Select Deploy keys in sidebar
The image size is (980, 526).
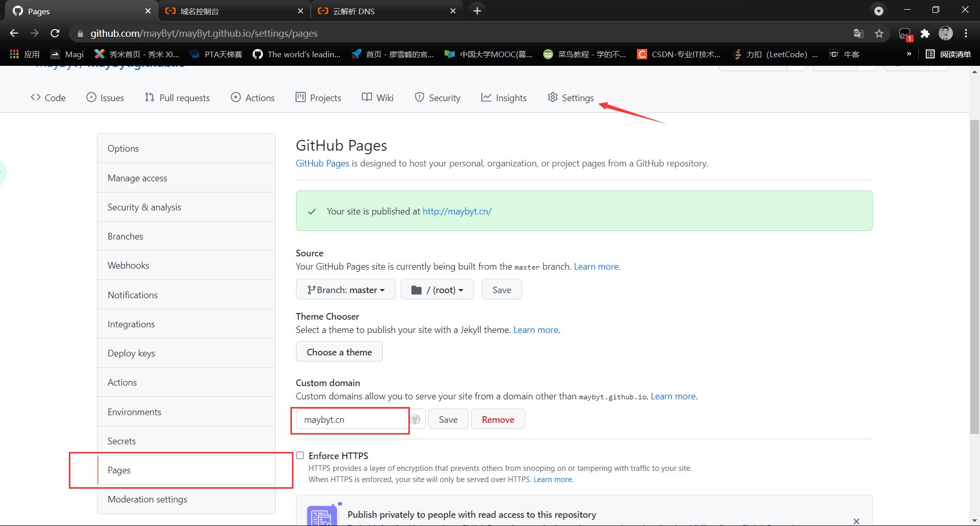tap(186, 353)
